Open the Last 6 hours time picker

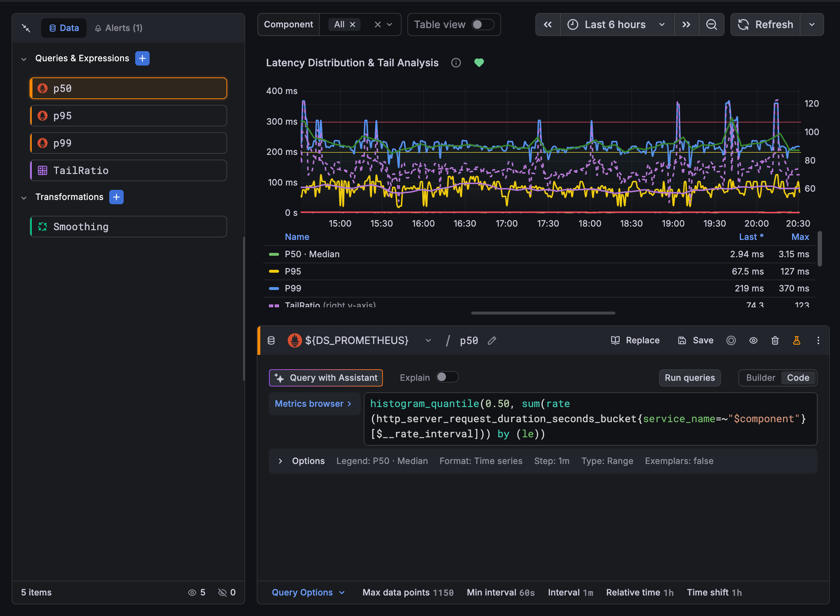click(615, 24)
